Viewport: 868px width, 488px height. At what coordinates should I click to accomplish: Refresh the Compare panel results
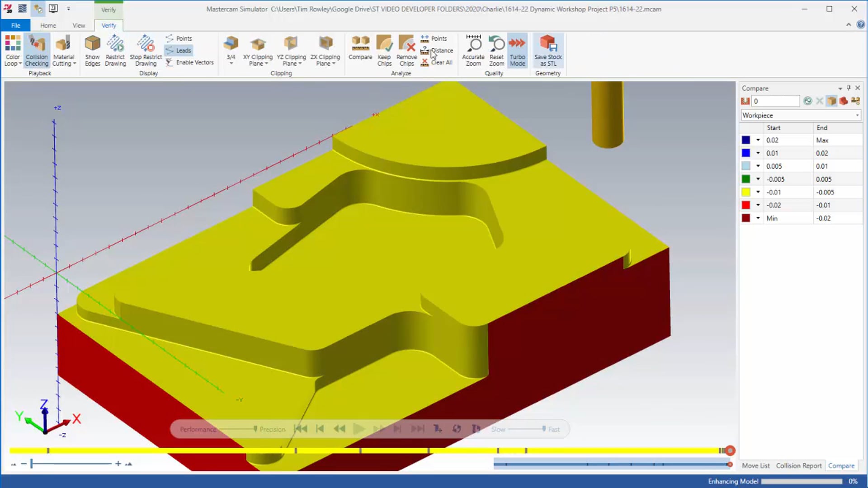pyautogui.click(x=807, y=101)
